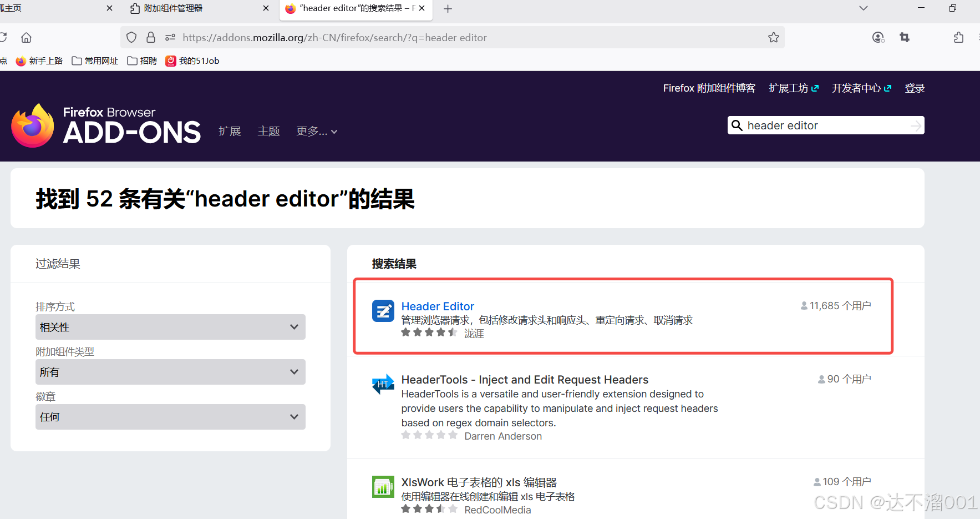
Task: Click Header Editor's star rating
Action: coord(429,332)
